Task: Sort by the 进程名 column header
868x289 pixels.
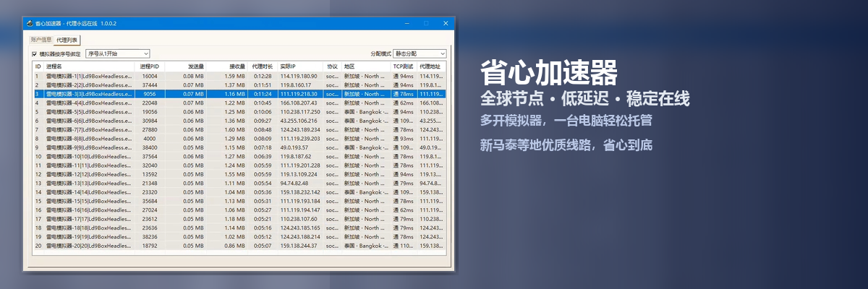Action: point(89,66)
